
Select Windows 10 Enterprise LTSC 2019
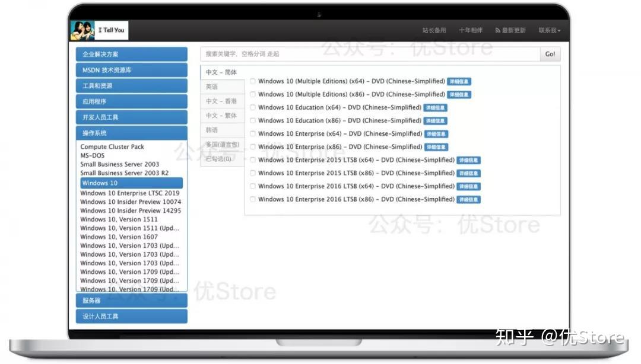(129, 193)
